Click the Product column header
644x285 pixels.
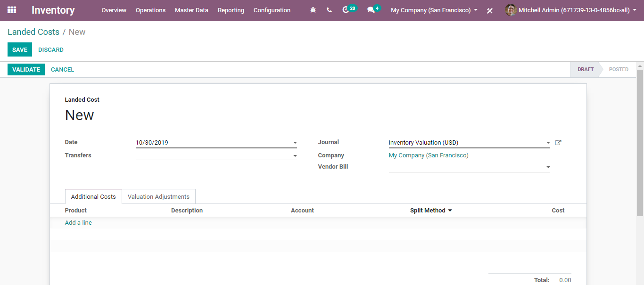[x=76, y=211]
